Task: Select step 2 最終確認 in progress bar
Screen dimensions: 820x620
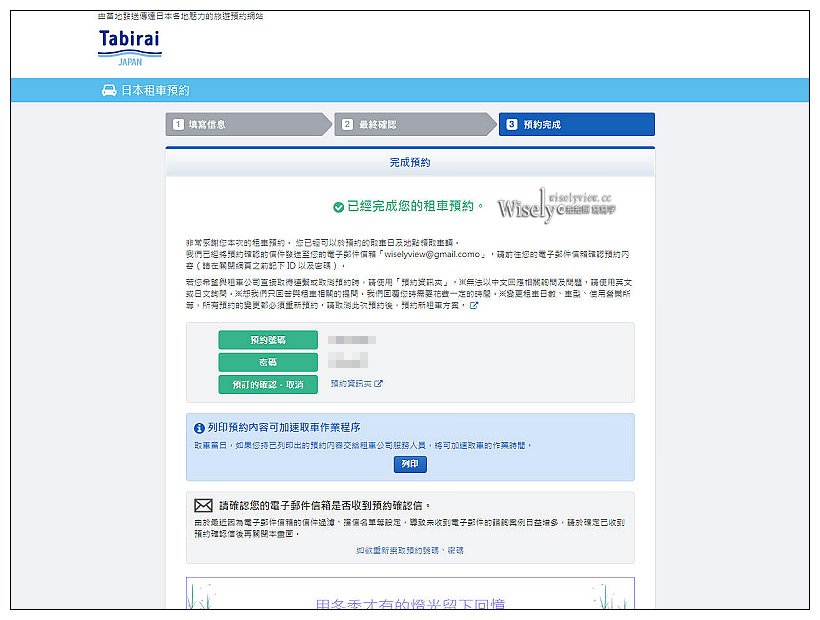Action: (x=412, y=124)
